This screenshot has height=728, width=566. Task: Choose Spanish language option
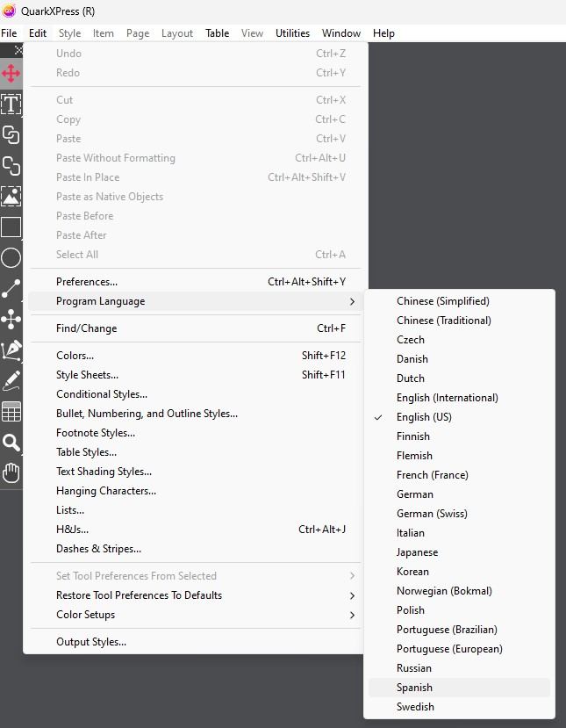click(459, 688)
